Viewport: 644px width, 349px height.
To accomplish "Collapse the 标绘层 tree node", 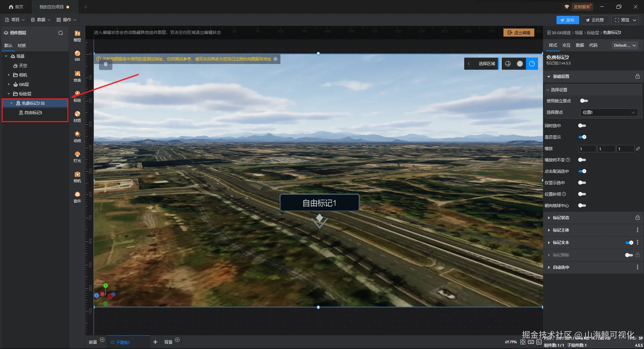I will pyautogui.click(x=9, y=94).
